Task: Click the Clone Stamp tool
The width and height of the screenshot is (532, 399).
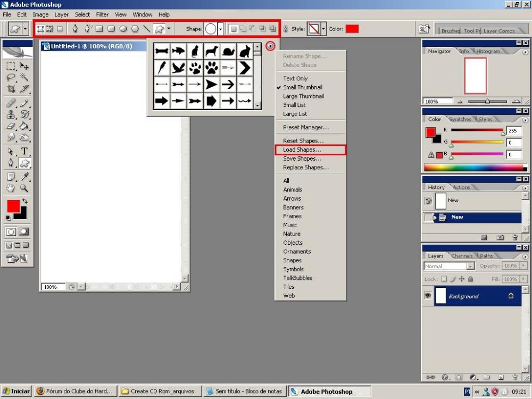Action: [x=11, y=114]
